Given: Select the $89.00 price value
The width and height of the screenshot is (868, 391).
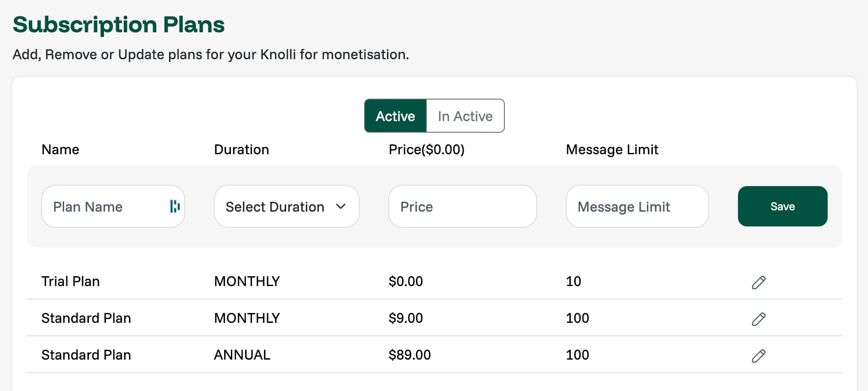Looking at the screenshot, I should point(409,355).
